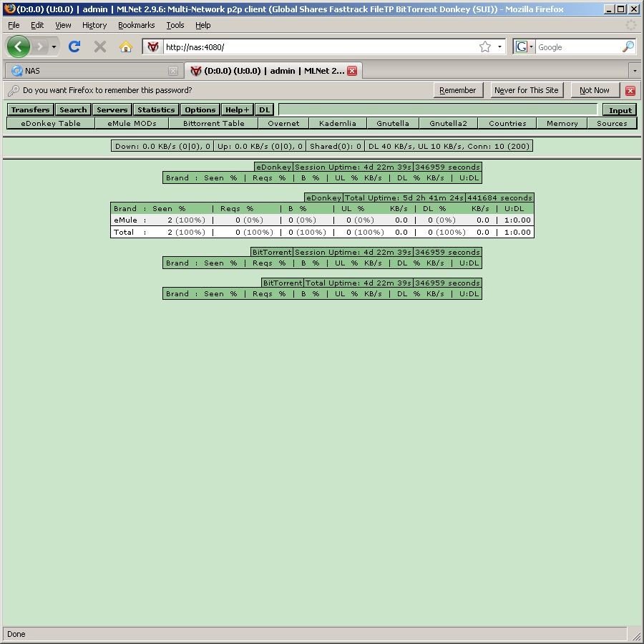
Task: Open the Sources statistics sub-tab
Action: tap(612, 123)
